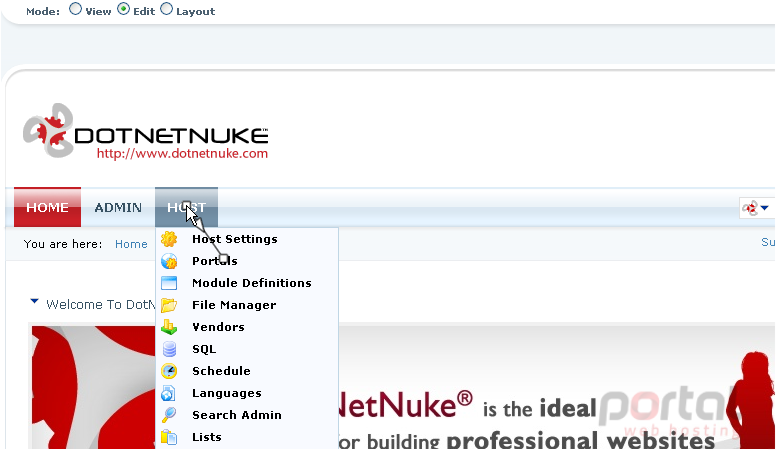The image size is (776, 450).
Task: Click the File Manager folder icon
Action: pyautogui.click(x=169, y=305)
